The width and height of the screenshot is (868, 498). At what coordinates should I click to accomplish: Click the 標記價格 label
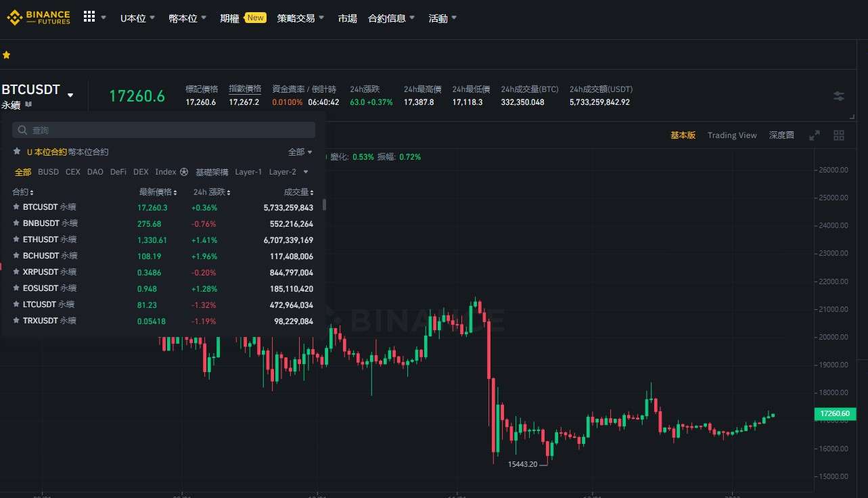(202, 89)
